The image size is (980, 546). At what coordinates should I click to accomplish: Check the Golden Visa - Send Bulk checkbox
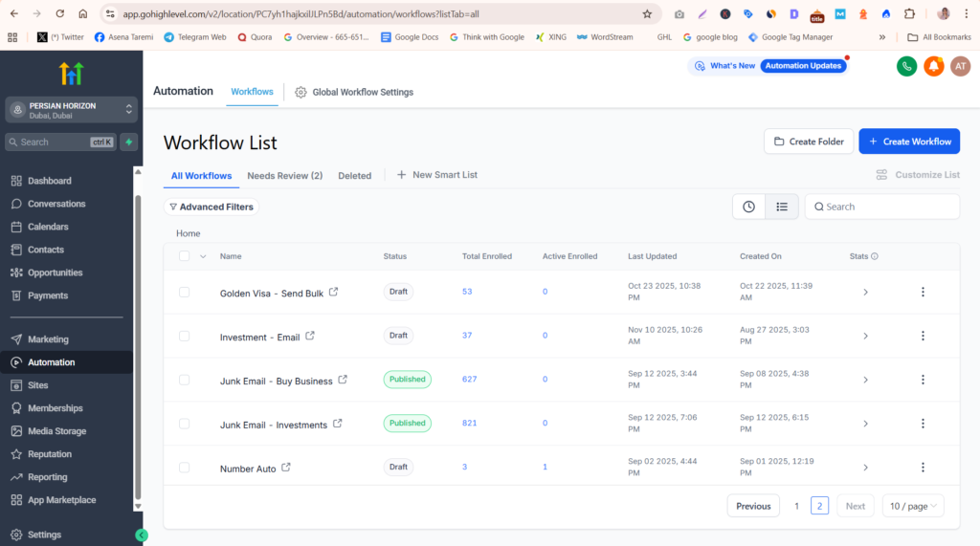[x=184, y=292]
